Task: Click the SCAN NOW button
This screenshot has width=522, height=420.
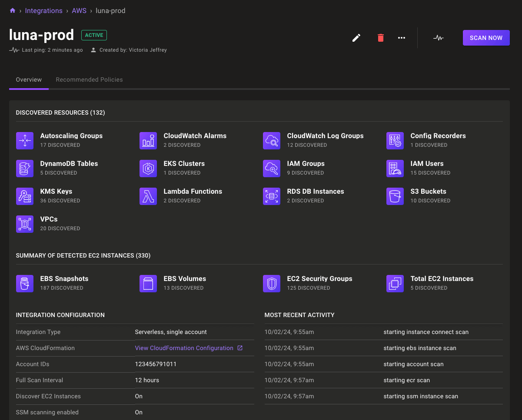Action: [486, 38]
